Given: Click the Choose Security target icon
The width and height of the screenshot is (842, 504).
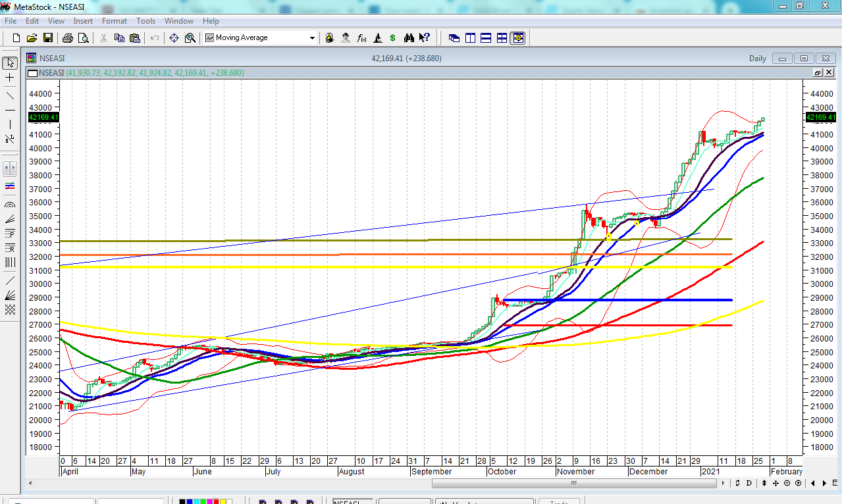Looking at the screenshot, I should [x=174, y=38].
